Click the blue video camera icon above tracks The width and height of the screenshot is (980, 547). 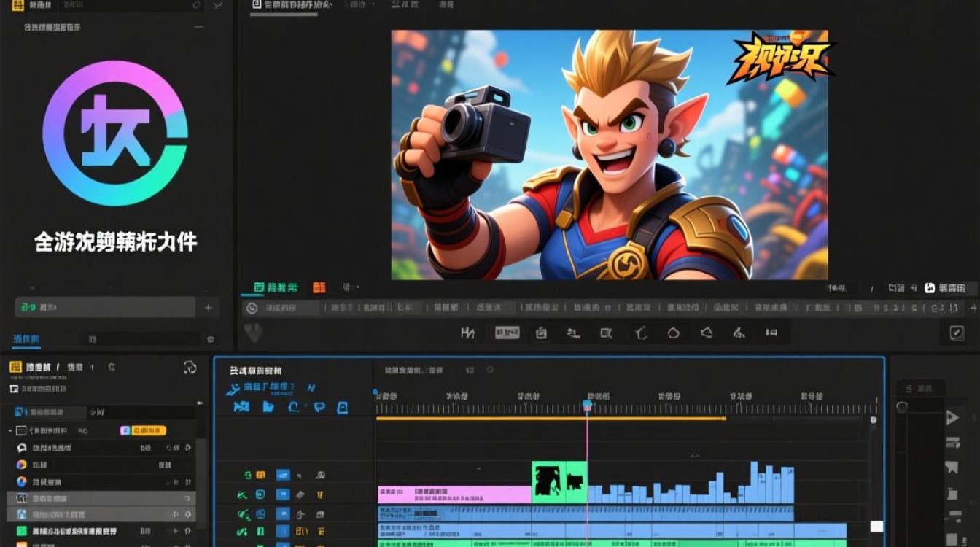click(x=241, y=407)
